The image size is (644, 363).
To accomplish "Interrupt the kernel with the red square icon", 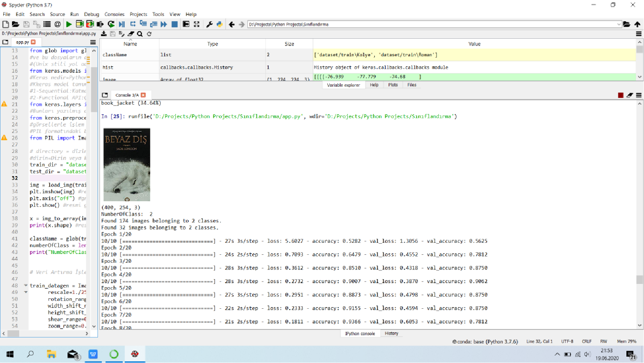I will [620, 95].
